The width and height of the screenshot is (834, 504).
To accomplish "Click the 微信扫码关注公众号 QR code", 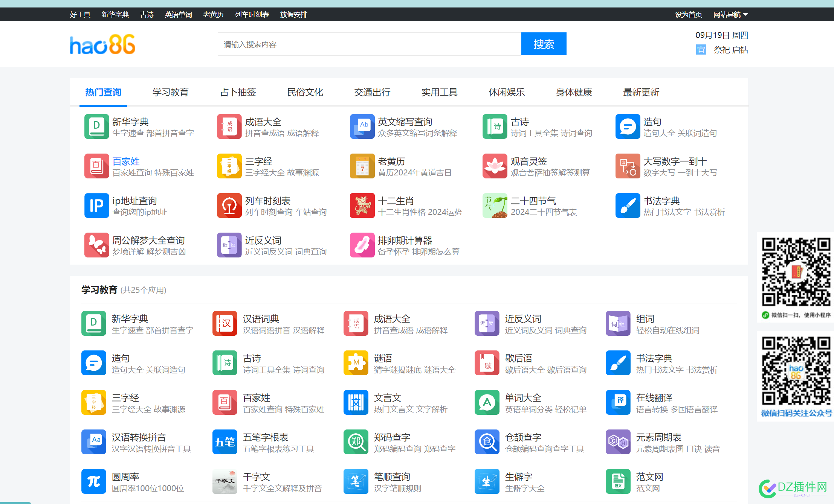I will point(796,370).
